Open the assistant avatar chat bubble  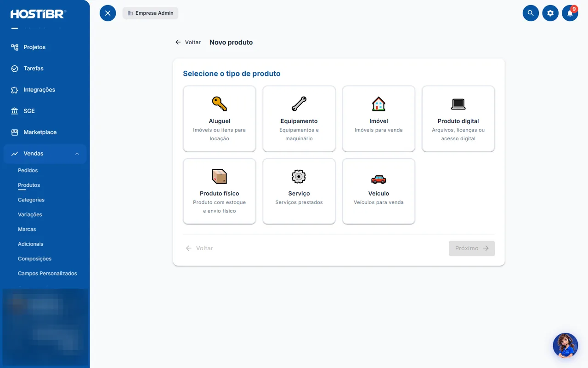(565, 345)
